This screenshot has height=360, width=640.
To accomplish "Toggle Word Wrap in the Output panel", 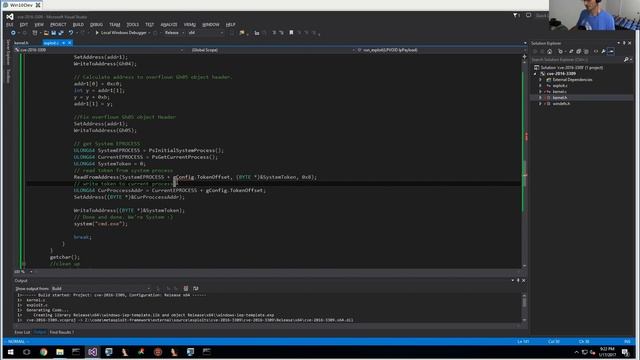I will pyautogui.click(x=196, y=289).
